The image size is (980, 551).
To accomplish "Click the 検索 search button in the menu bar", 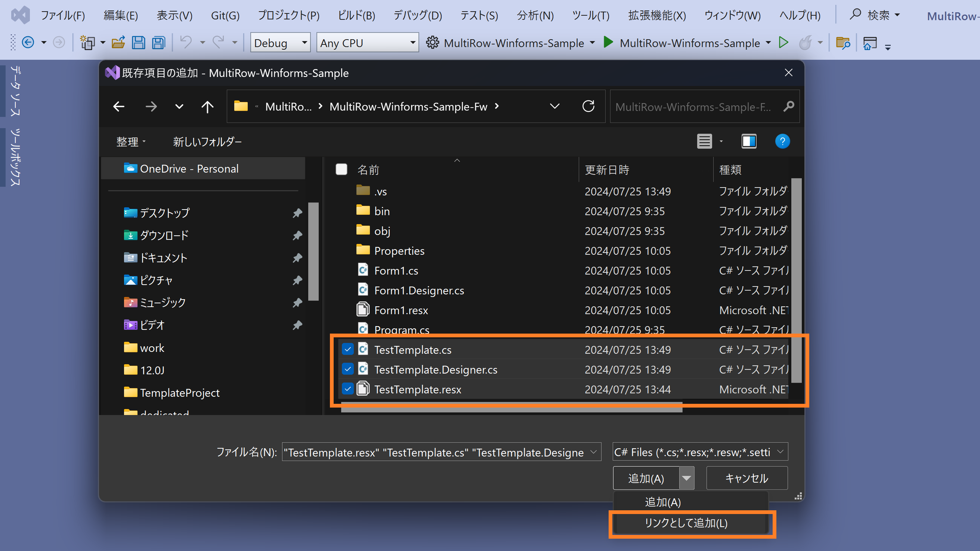I will (874, 15).
